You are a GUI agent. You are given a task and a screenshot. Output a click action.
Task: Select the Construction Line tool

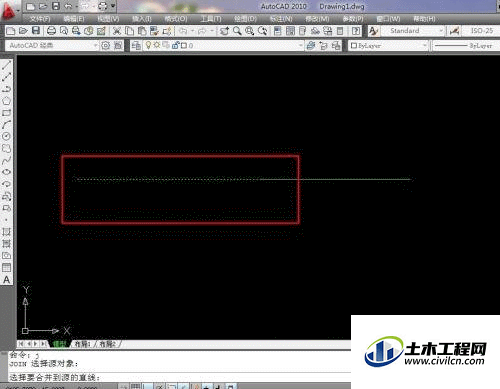(x=7, y=77)
